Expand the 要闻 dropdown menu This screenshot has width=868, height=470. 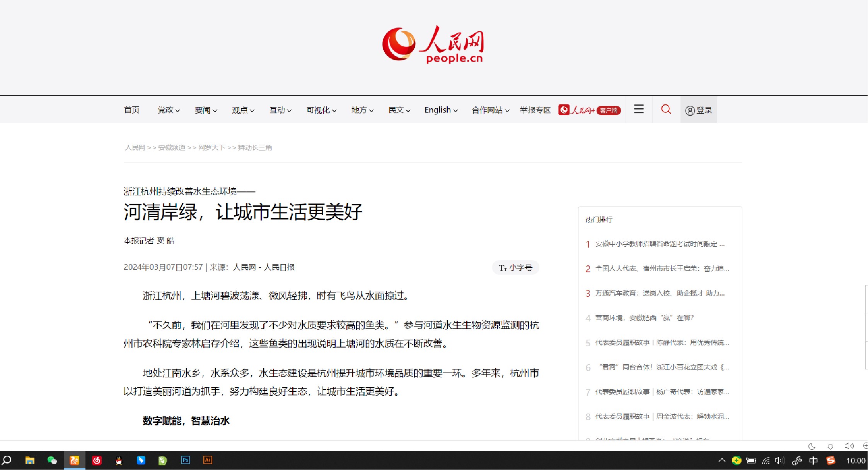click(206, 110)
